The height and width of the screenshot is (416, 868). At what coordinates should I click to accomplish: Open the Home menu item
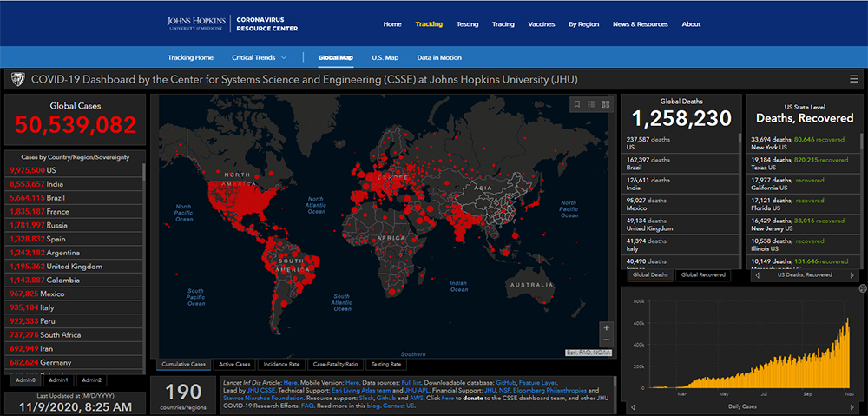pos(392,24)
